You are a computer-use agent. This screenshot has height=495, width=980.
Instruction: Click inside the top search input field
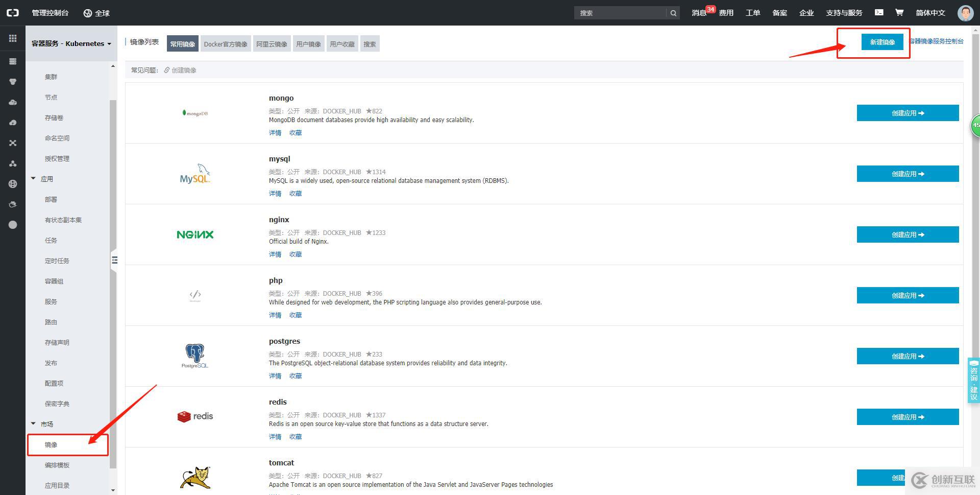pos(620,13)
